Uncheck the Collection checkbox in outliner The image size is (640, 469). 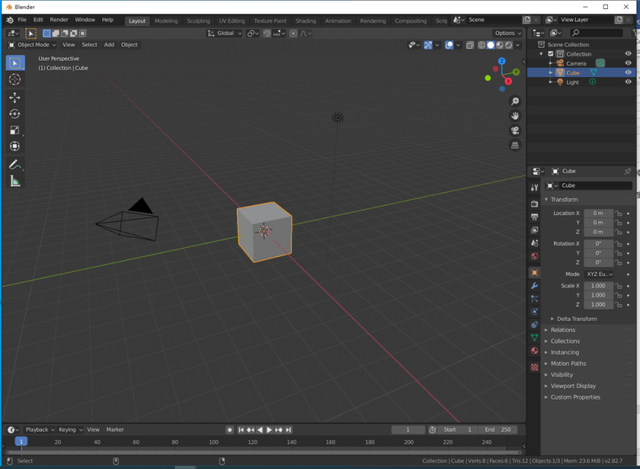pyautogui.click(x=550, y=54)
